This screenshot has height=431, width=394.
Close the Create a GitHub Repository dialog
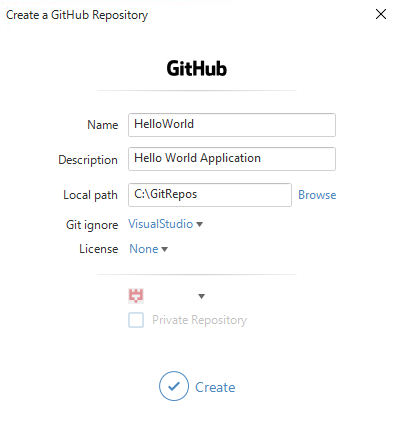coord(381,14)
